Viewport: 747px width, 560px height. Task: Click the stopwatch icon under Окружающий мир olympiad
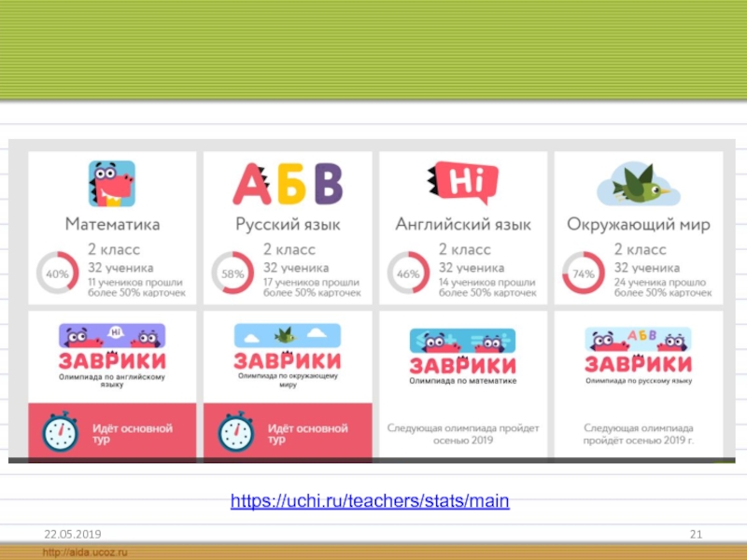click(236, 432)
